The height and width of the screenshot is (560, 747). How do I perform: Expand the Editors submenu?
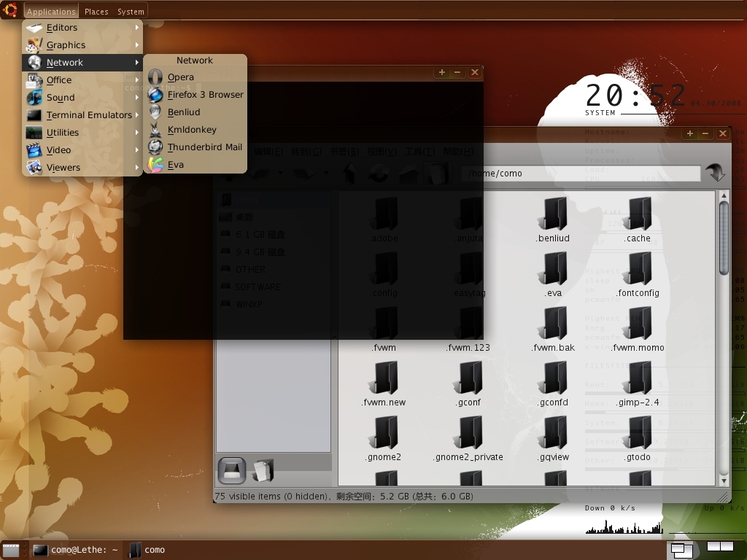pyautogui.click(x=82, y=28)
